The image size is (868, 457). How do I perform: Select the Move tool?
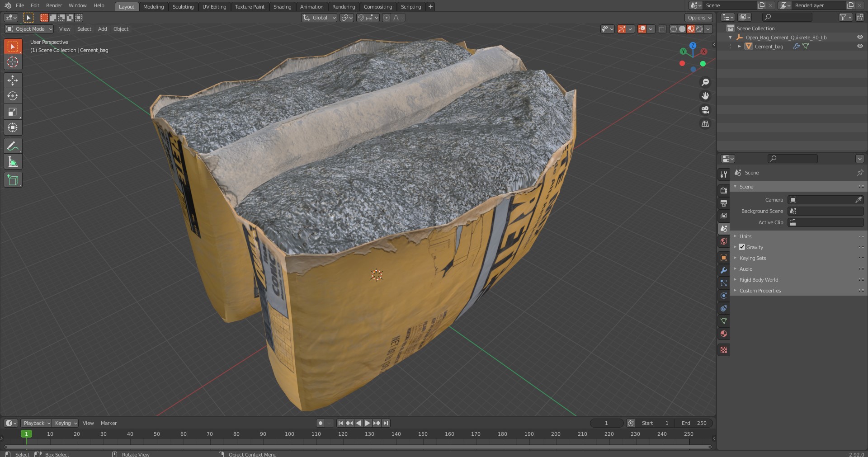tap(13, 80)
